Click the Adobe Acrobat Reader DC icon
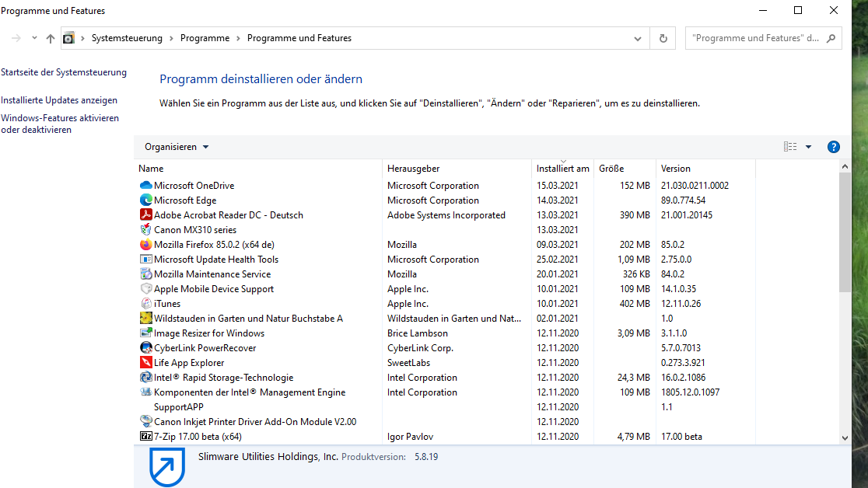 point(145,215)
